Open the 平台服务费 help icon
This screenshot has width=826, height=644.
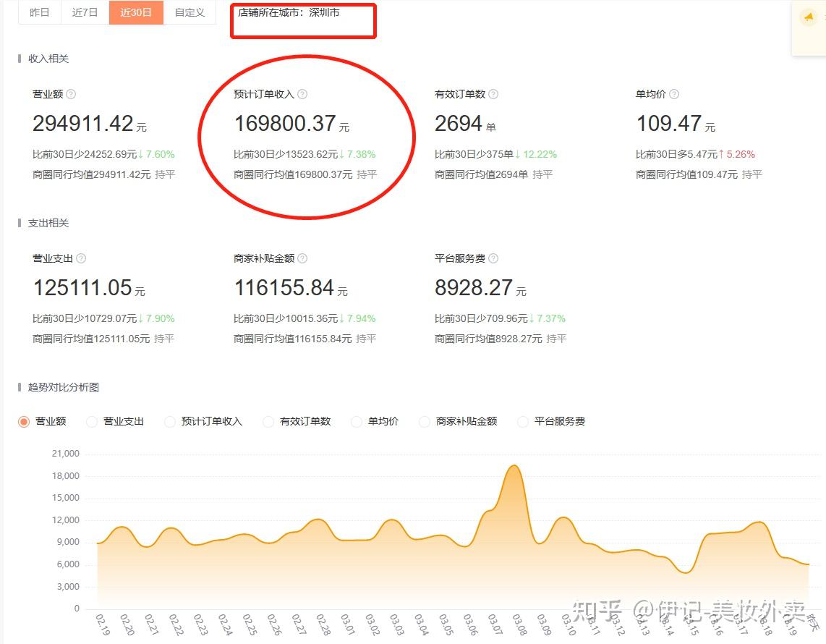493,258
